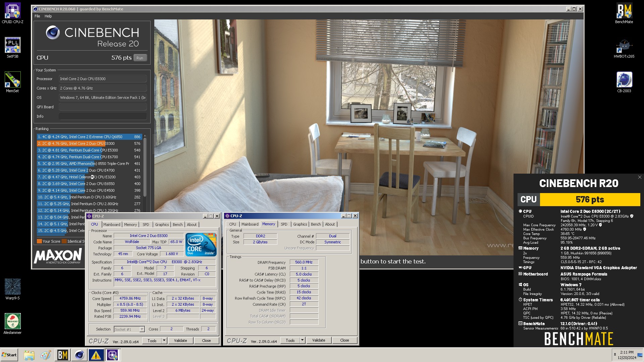Click BenchMate CPUID verified shield icon
This screenshot has height=362, width=644.
632,216
